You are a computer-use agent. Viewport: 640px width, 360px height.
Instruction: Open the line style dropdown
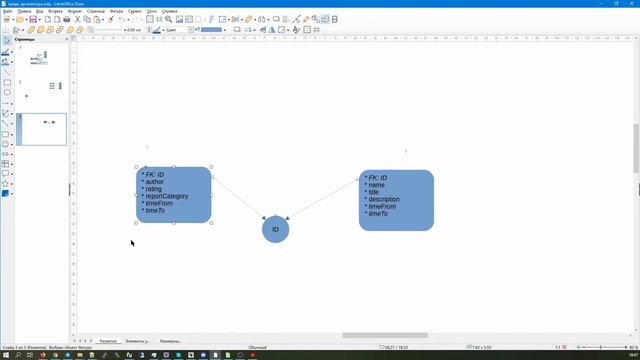(x=110, y=30)
